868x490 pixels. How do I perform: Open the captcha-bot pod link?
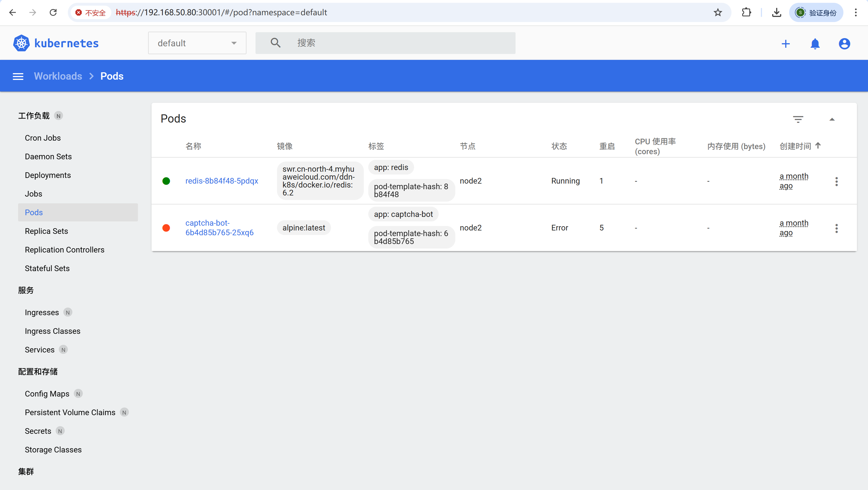[x=219, y=228]
